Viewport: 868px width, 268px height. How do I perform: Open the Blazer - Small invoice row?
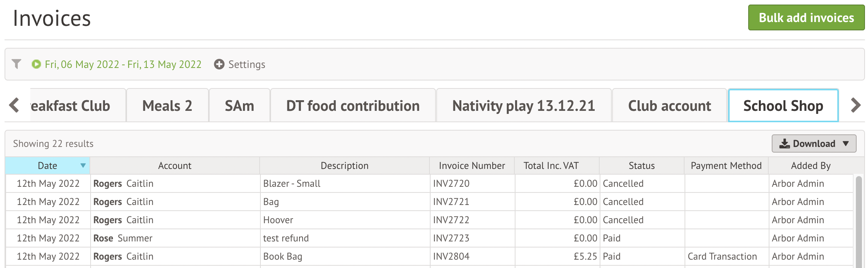click(429, 183)
